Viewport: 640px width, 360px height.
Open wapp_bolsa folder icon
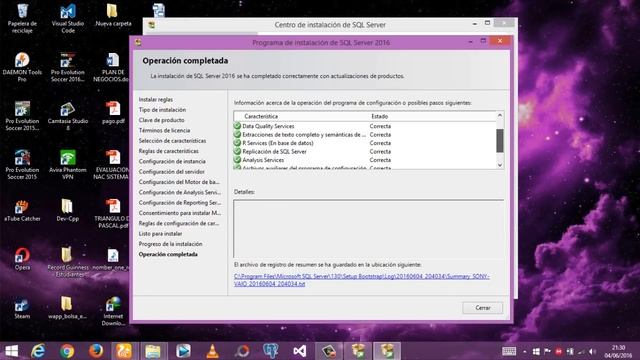[67, 308]
